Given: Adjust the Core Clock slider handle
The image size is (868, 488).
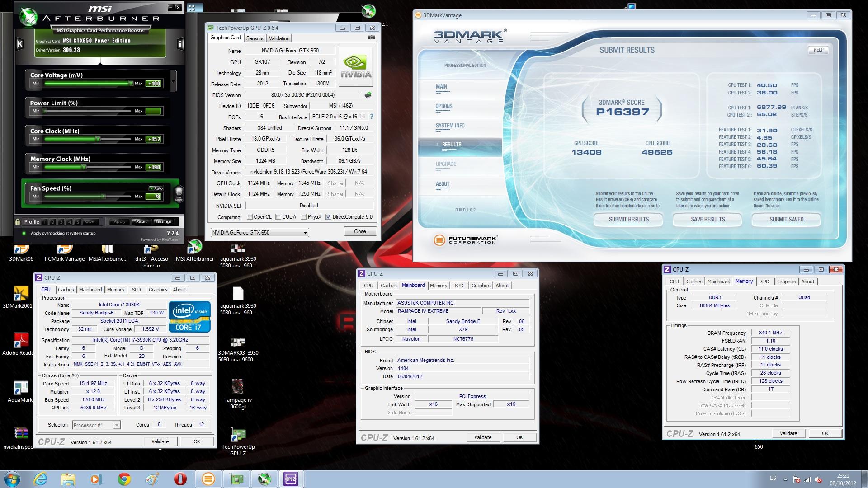Looking at the screenshot, I should (x=98, y=139).
